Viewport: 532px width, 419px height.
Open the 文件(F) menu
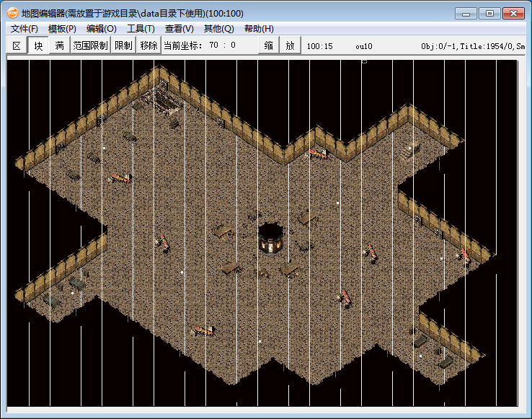pyautogui.click(x=24, y=29)
